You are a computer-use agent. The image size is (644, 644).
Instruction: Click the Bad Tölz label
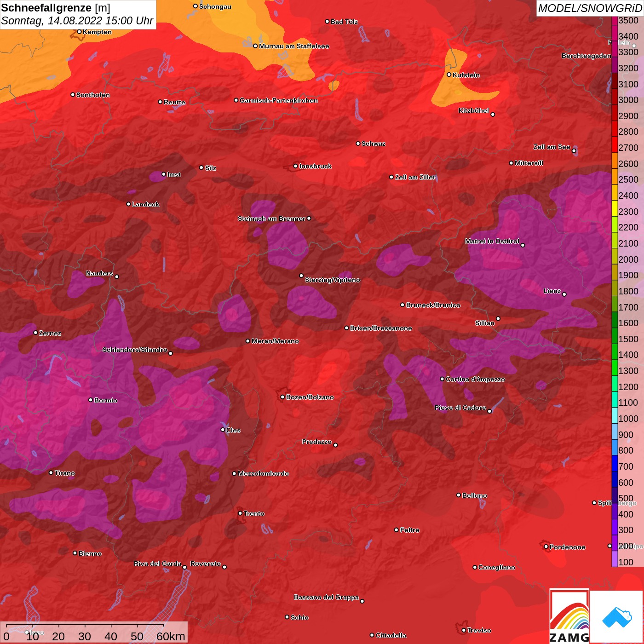[x=344, y=22]
